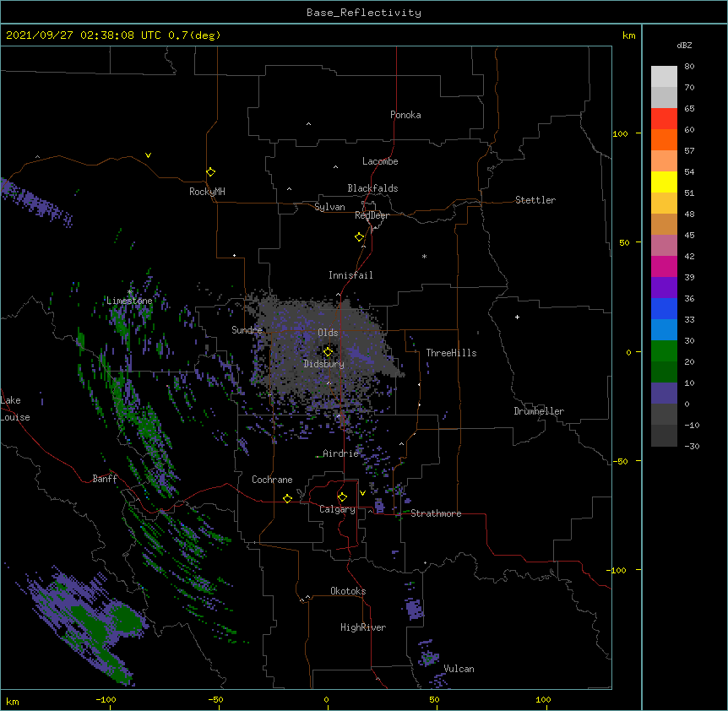This screenshot has width=728, height=711.
Task: Click the RockyMH label
Action: click(x=207, y=192)
